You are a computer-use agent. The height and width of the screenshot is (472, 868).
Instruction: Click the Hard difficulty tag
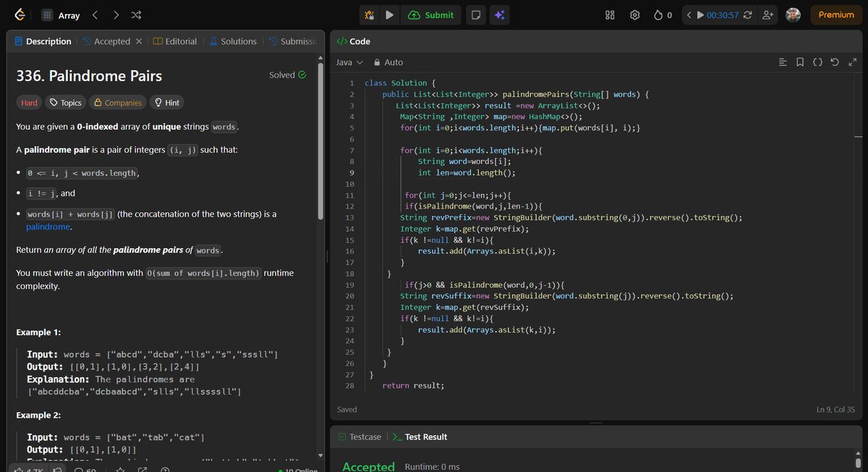click(29, 103)
